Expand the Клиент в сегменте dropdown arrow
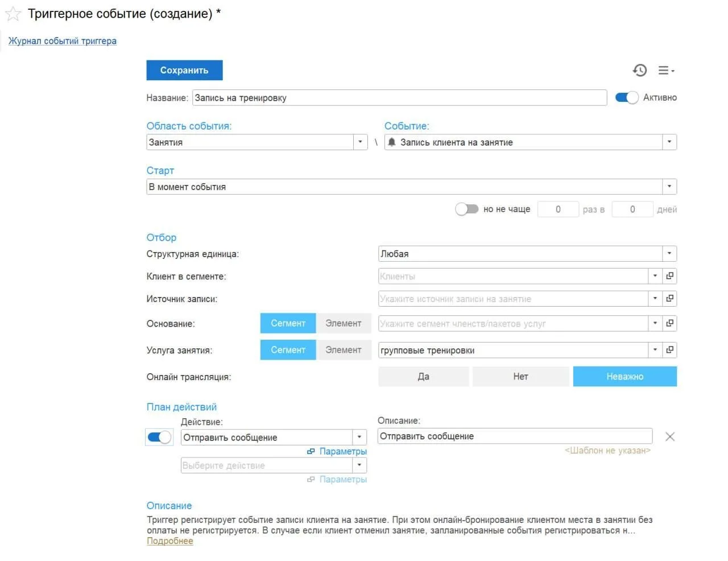Screen dimensions: 728x561 [655, 276]
